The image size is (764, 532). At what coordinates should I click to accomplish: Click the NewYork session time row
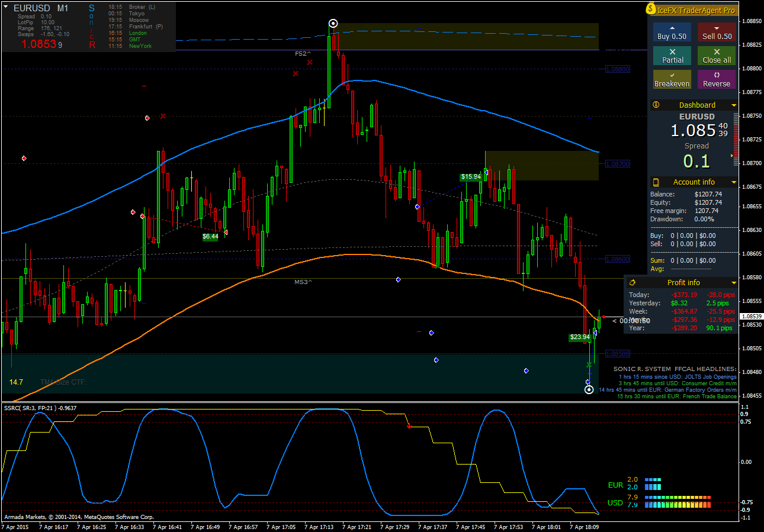pos(130,46)
